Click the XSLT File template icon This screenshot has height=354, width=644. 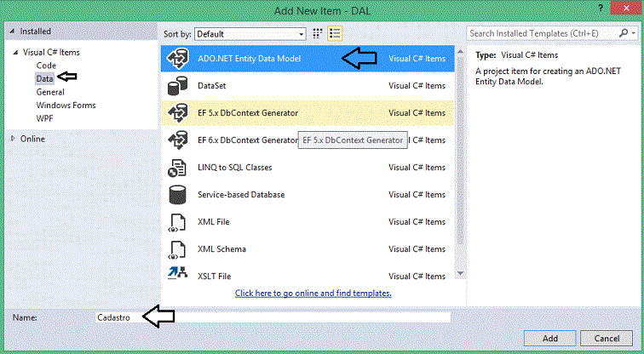[x=177, y=273]
